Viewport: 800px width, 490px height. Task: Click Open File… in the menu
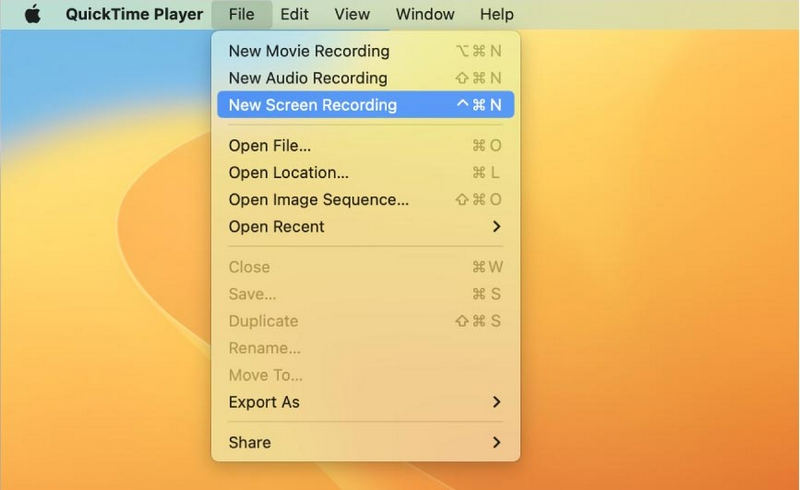pyautogui.click(x=270, y=146)
